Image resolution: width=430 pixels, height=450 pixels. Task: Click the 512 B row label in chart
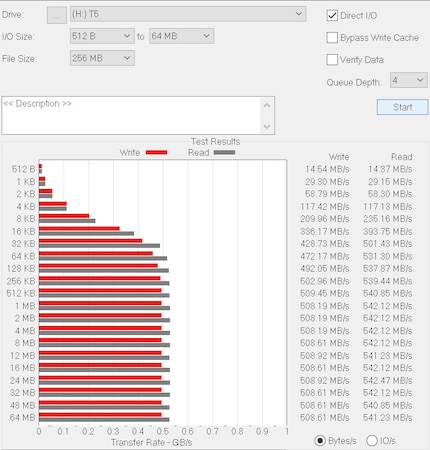coord(23,169)
